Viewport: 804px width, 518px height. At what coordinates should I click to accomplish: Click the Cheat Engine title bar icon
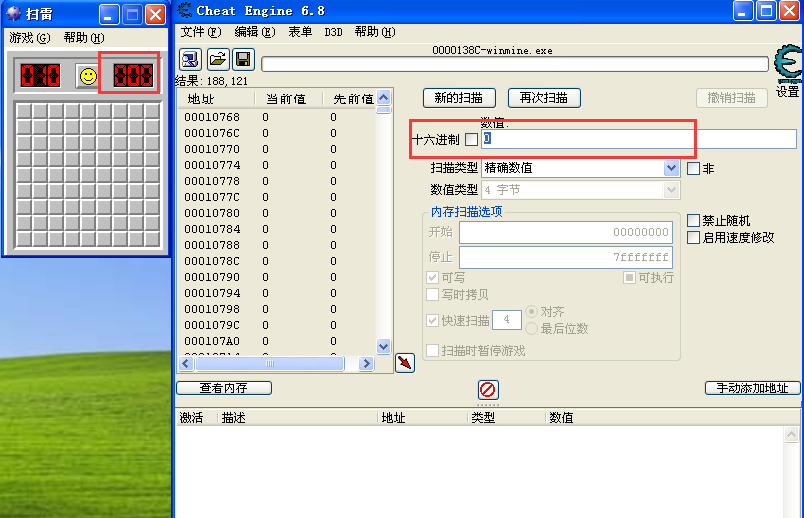(x=185, y=10)
